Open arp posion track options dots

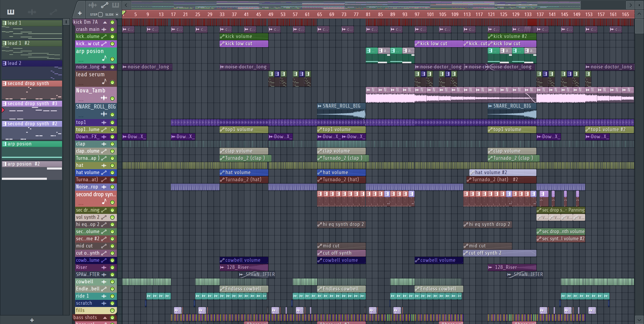coord(81,61)
